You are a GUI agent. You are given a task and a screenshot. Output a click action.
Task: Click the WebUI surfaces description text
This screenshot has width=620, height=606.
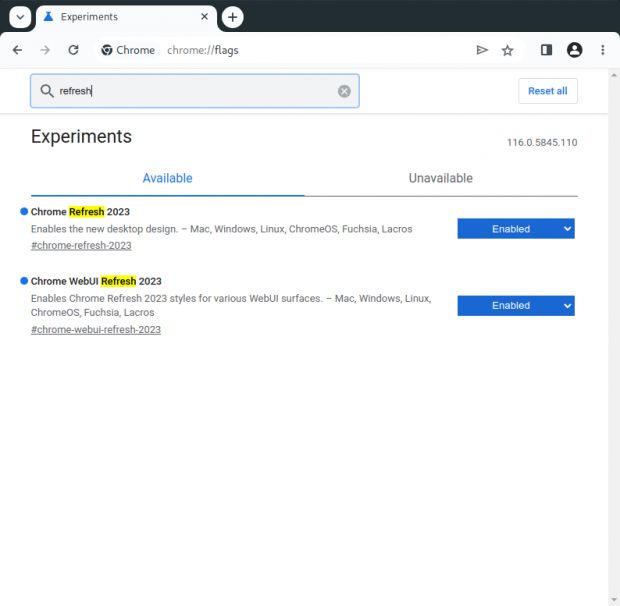point(231,305)
